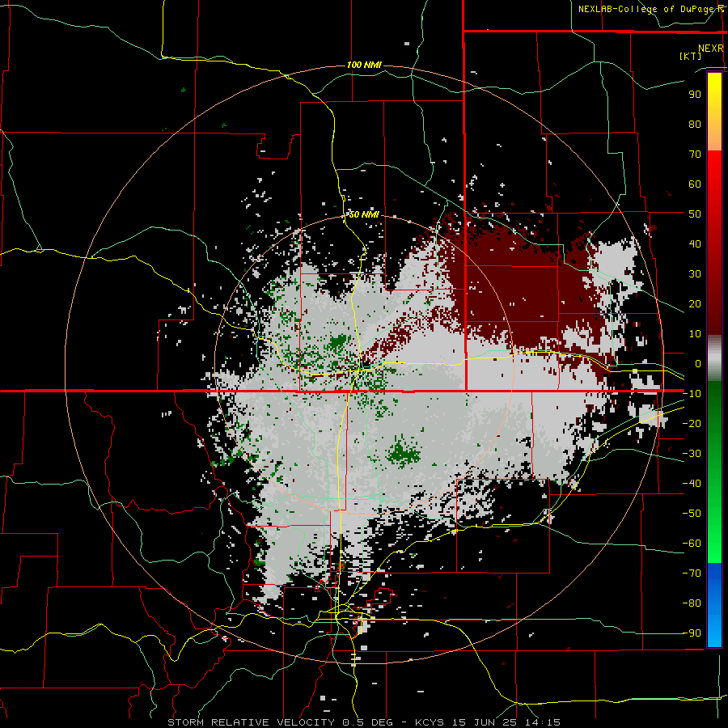The width and height of the screenshot is (728, 728).
Task: Pick the yellow segment of the color bar
Action: [714, 99]
